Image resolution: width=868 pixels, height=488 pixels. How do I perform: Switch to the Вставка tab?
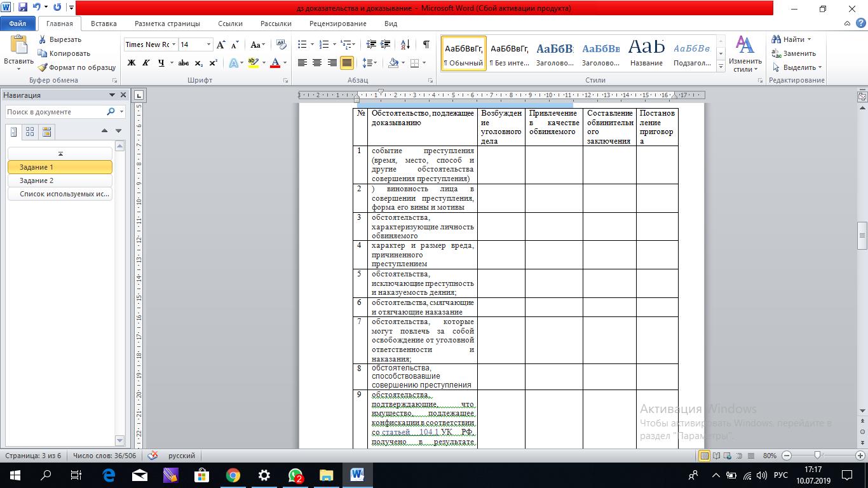pos(104,24)
